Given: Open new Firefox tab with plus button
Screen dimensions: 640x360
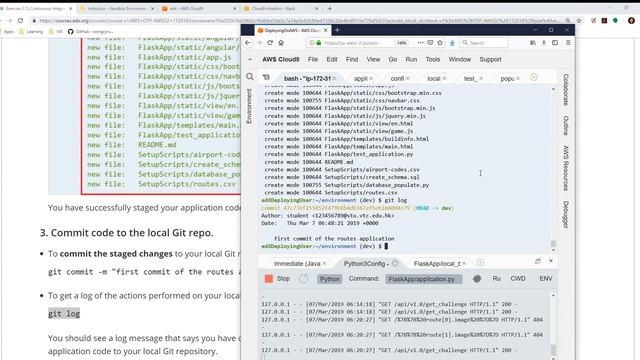Looking at the screenshot, I should [337, 30].
